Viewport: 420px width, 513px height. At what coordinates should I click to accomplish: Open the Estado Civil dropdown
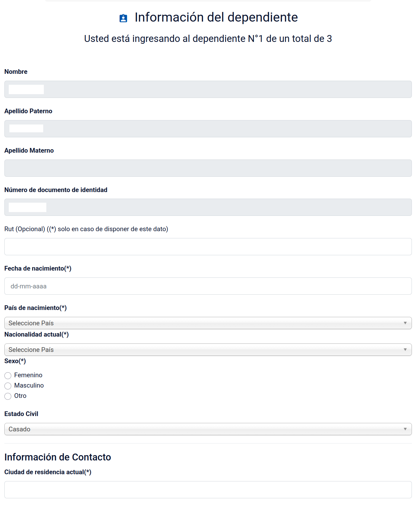click(x=208, y=429)
